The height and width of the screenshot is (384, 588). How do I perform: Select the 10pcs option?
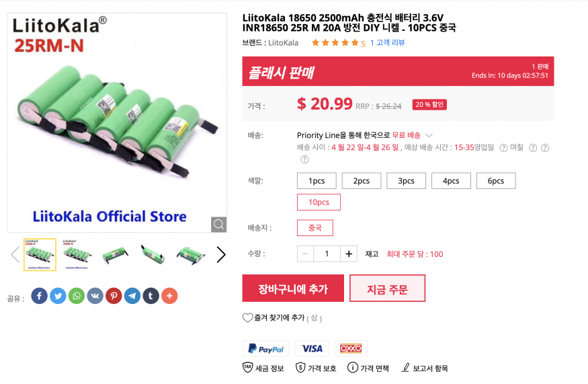tap(319, 202)
